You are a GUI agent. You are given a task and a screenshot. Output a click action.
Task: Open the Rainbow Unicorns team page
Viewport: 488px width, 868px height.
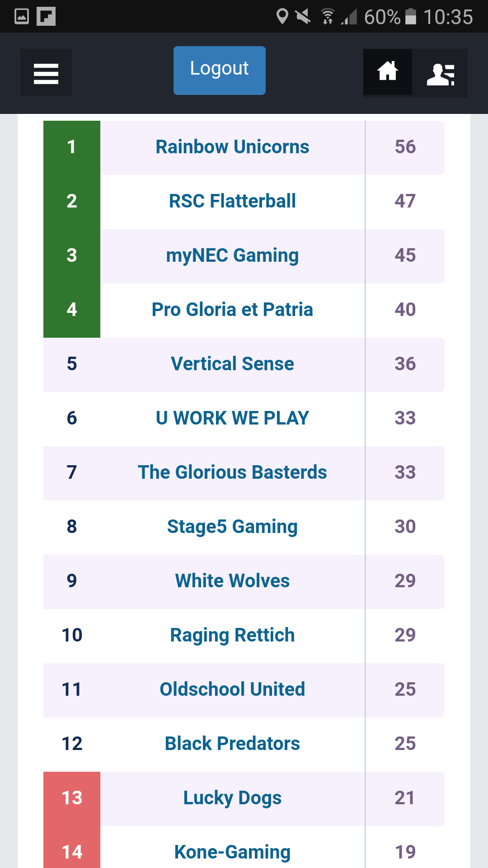(x=232, y=147)
